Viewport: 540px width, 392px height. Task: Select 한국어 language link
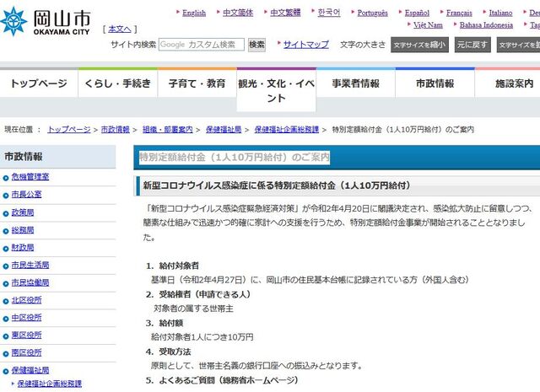coord(329,13)
